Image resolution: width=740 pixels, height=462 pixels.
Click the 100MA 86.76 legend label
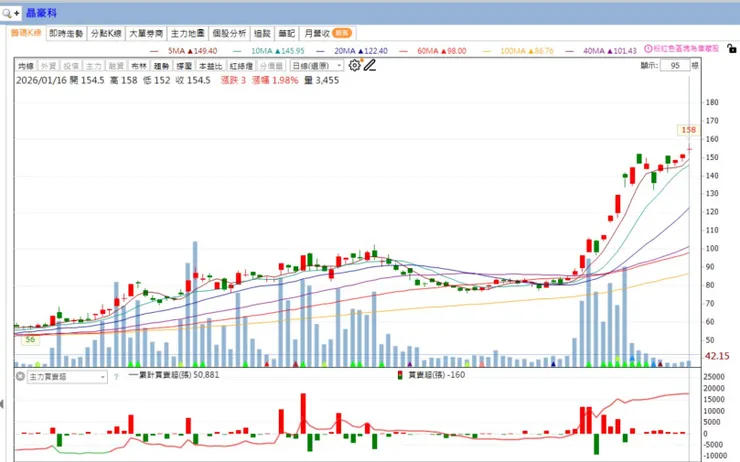[527, 51]
